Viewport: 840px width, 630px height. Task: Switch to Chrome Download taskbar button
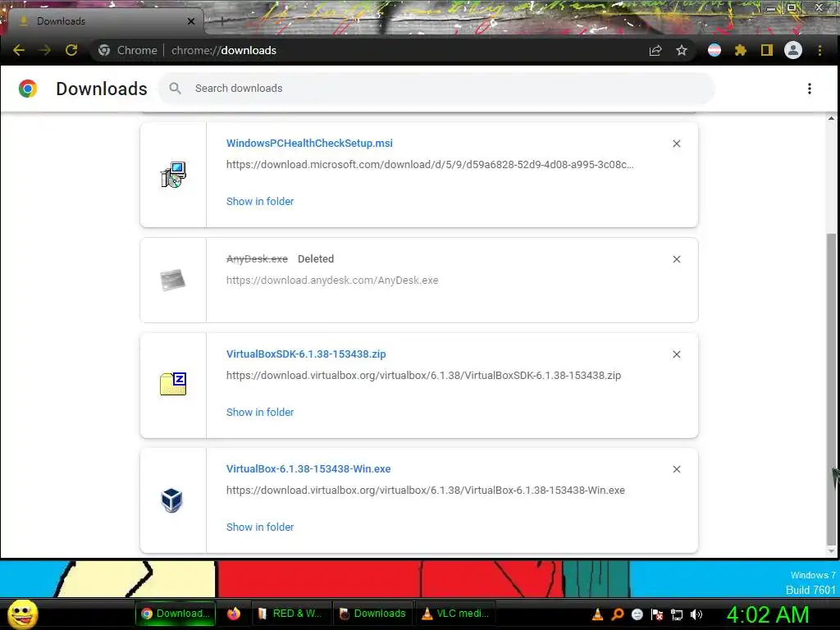coord(176,614)
